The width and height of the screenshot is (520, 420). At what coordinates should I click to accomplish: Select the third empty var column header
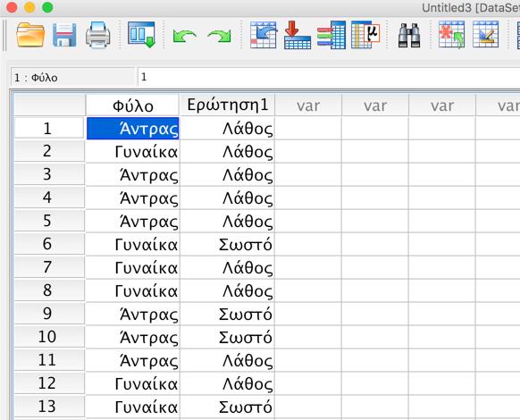(x=442, y=105)
